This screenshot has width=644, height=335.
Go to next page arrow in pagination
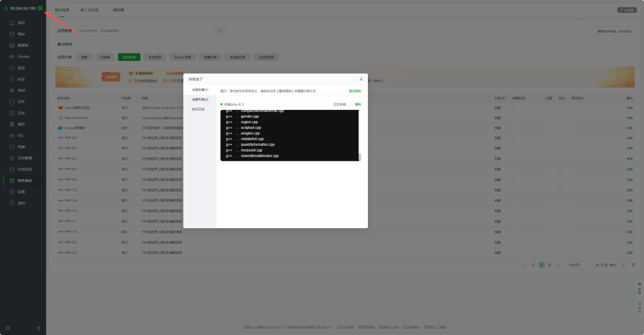tap(558, 265)
